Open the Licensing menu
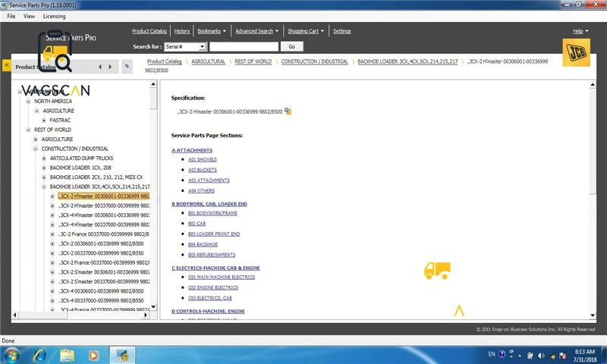The height and width of the screenshot is (364, 607). pos(54,16)
